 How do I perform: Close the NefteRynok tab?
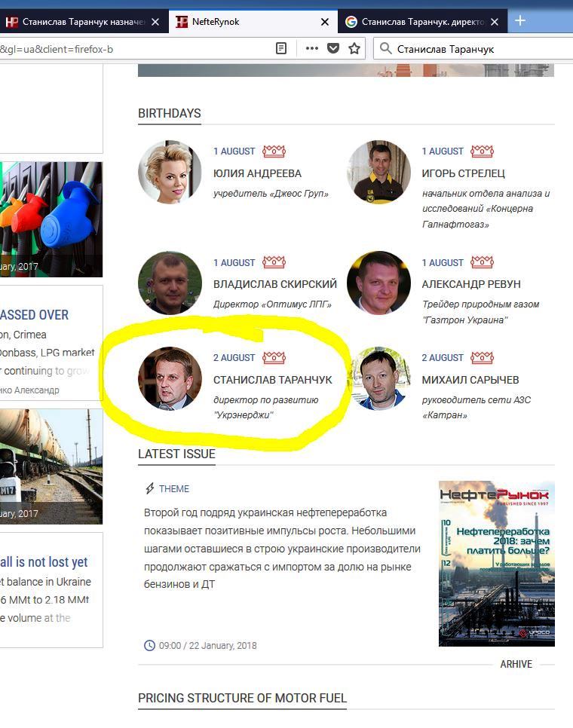[325, 22]
